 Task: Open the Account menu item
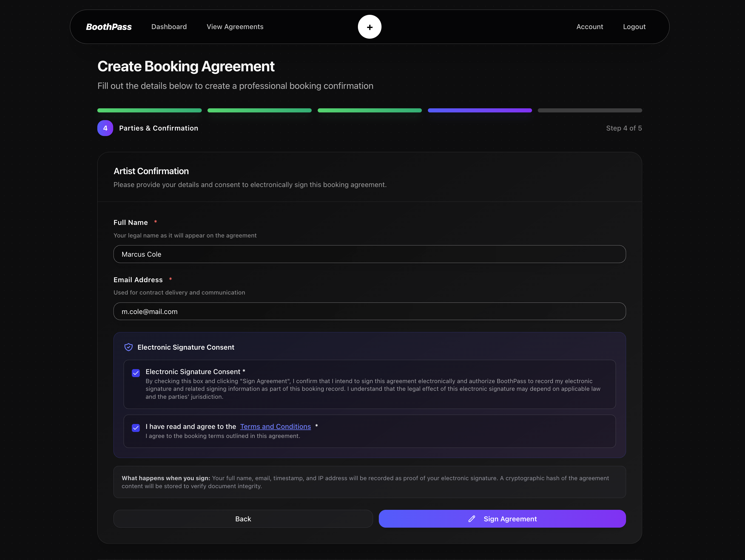[590, 27]
